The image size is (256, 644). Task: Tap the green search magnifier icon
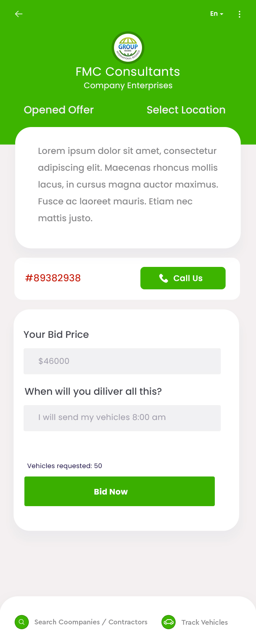22,622
